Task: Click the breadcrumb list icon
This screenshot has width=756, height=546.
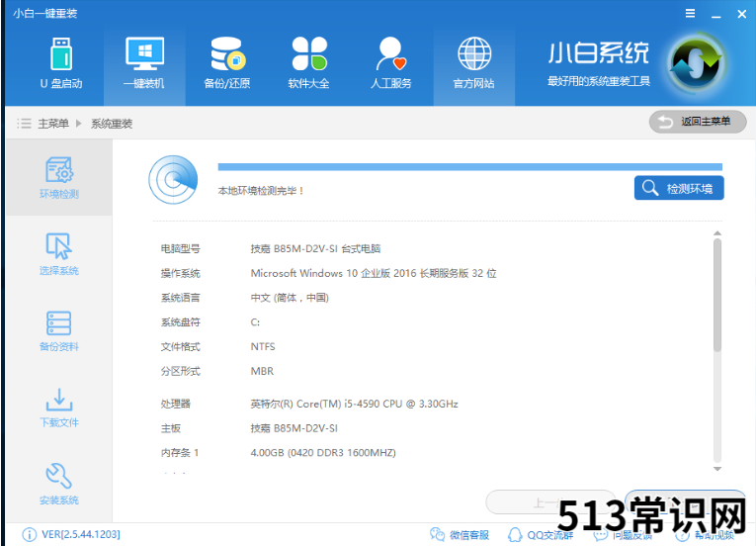Action: click(x=24, y=124)
